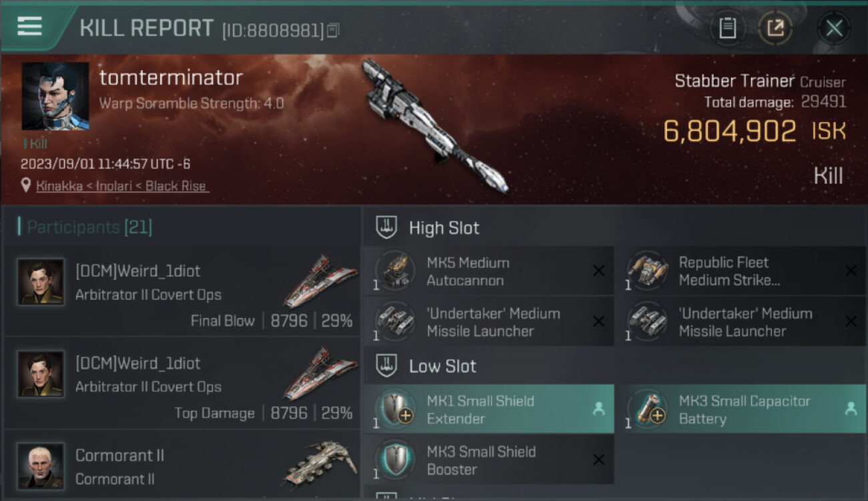Expand the Participants [21] header
This screenshot has width=868, height=501.
coord(182,227)
